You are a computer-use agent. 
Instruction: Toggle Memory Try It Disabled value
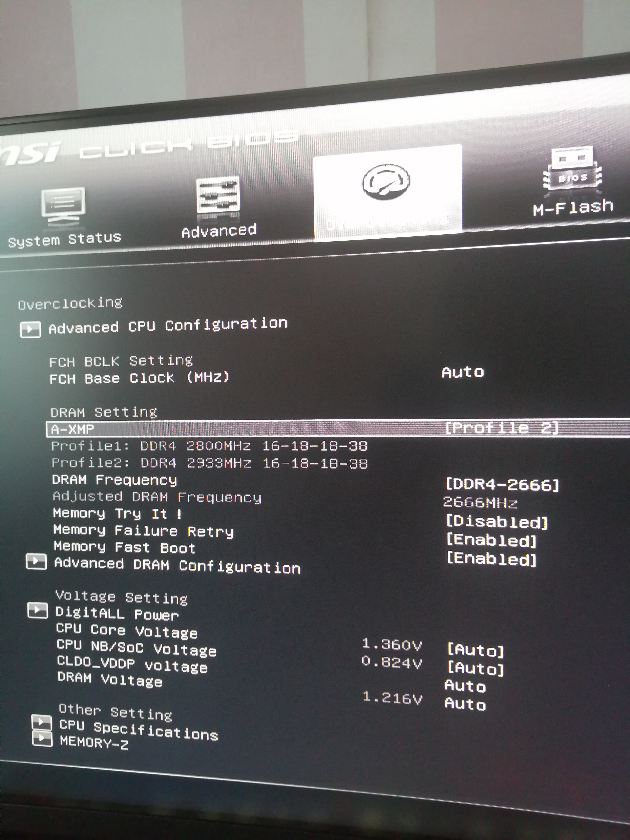pyautogui.click(x=497, y=522)
